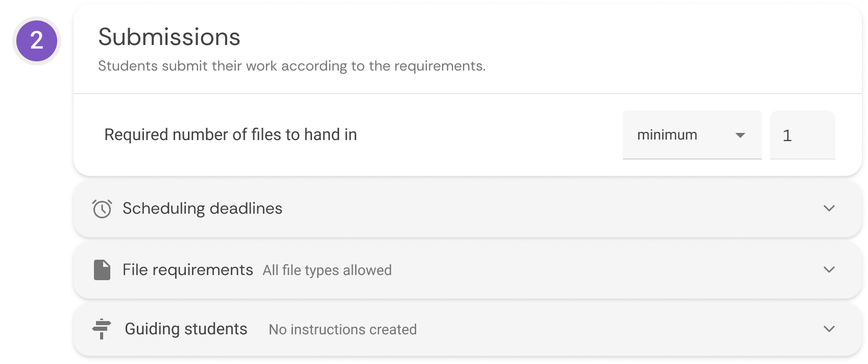Click the digit 1 in the file count box

pos(787,135)
